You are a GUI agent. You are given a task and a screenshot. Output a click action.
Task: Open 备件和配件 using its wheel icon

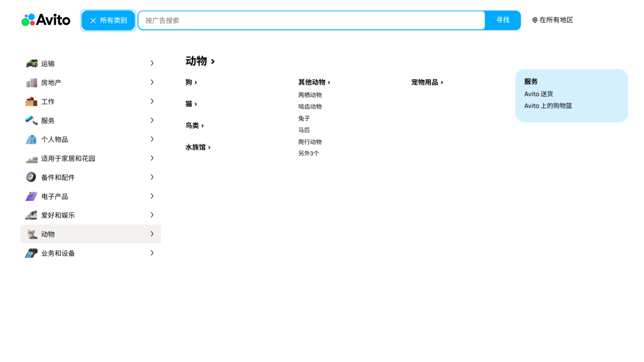click(x=31, y=177)
